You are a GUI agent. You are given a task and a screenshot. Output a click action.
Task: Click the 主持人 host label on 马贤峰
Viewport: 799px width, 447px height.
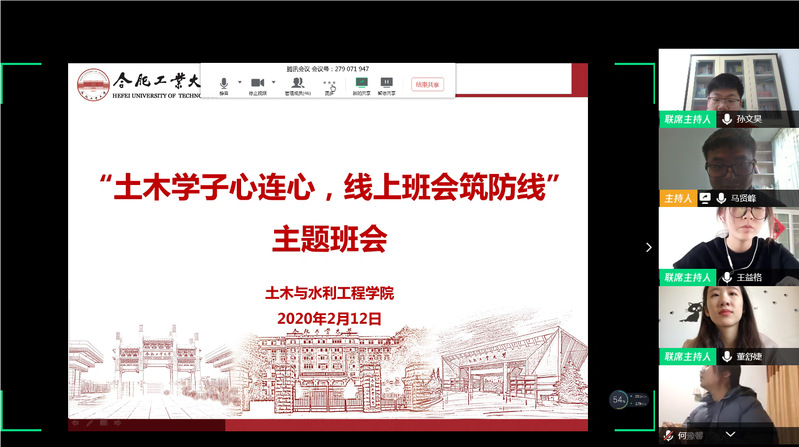677,198
